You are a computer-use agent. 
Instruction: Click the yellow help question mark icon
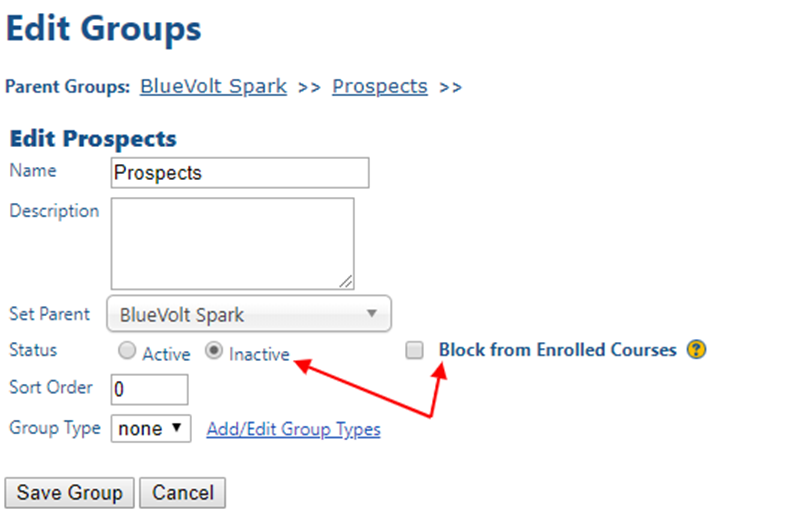tap(696, 350)
